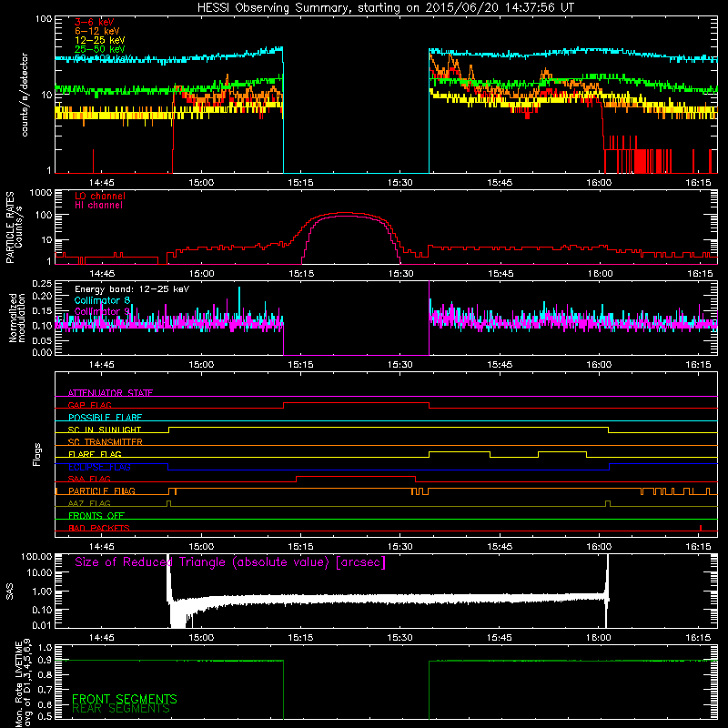728x728 pixels.
Task: Select the 'HI channel' legend label
Action: point(98,206)
